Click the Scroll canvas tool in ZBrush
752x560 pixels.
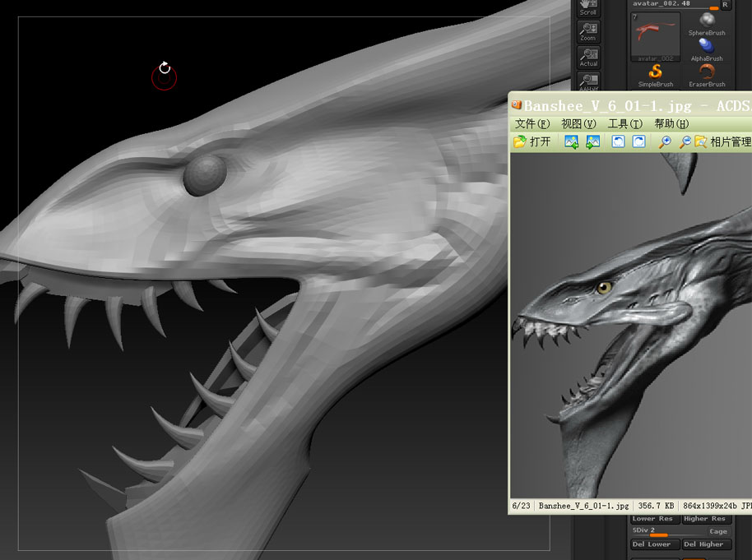click(x=588, y=8)
